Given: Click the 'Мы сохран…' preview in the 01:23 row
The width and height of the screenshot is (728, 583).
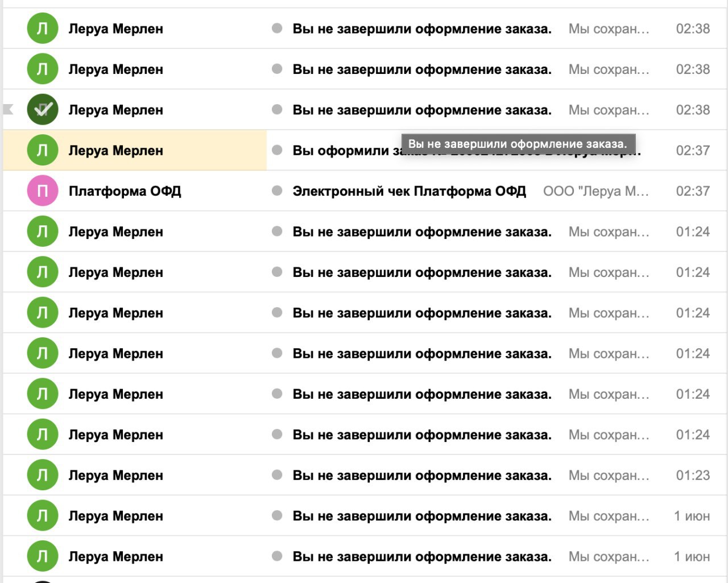Looking at the screenshot, I should pos(609,476).
